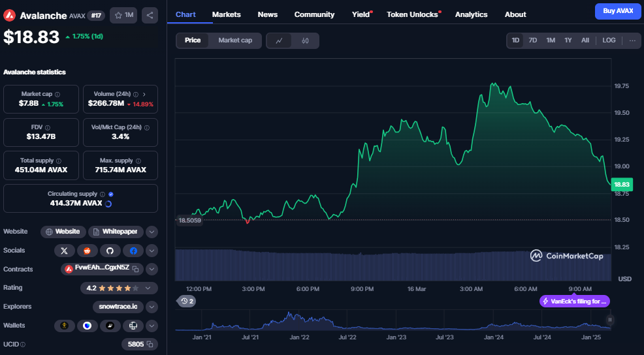Screen dimensions: 644x355
Task: Expand the Website links dropdown
Action: point(152,232)
